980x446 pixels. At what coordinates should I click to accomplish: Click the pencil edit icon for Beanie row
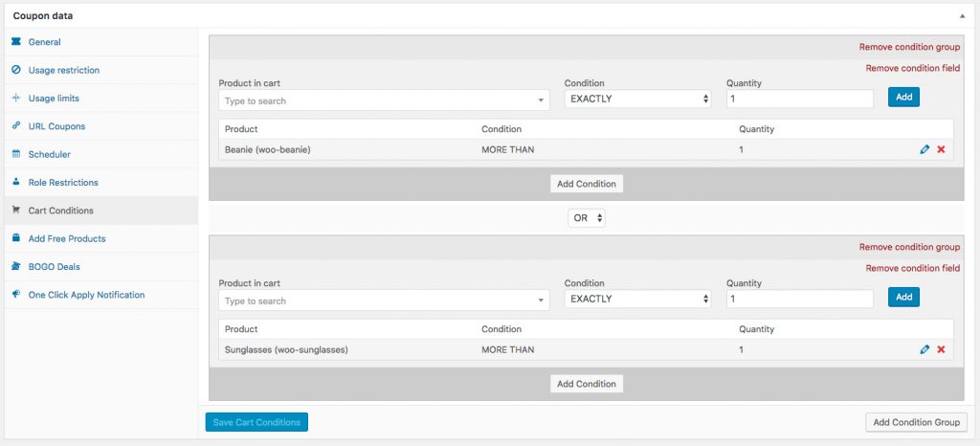(x=924, y=150)
